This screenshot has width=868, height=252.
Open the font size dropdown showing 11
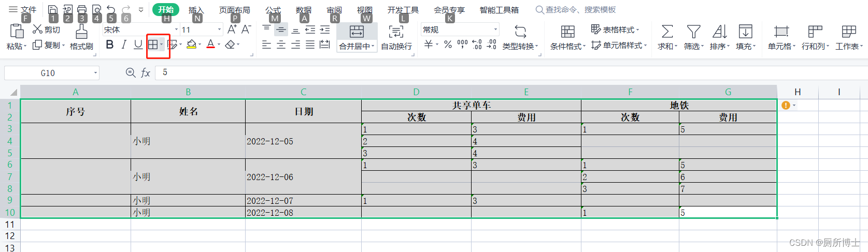pos(219,29)
